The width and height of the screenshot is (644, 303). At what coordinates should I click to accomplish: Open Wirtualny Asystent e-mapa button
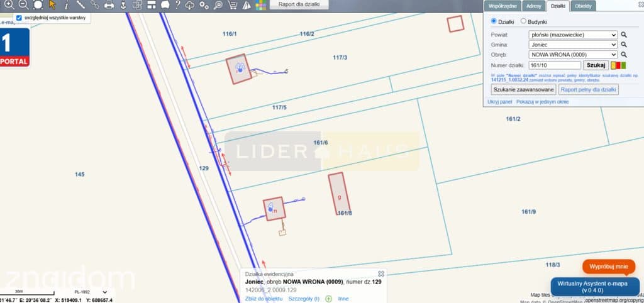pyautogui.click(x=595, y=287)
